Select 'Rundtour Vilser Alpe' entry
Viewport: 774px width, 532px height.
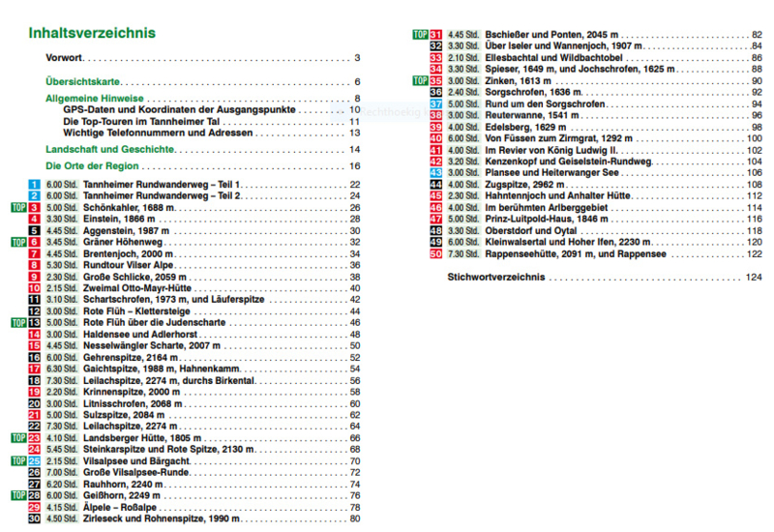pyautogui.click(x=128, y=265)
